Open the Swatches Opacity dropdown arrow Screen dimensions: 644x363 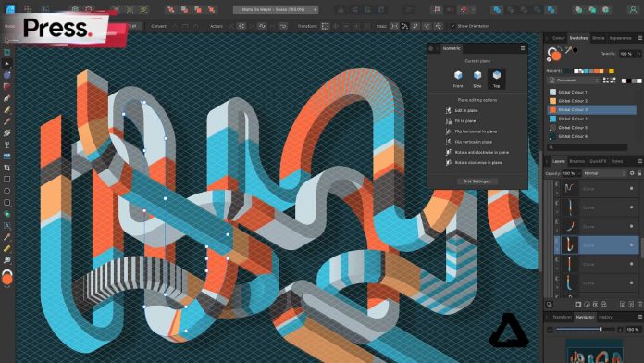639,54
